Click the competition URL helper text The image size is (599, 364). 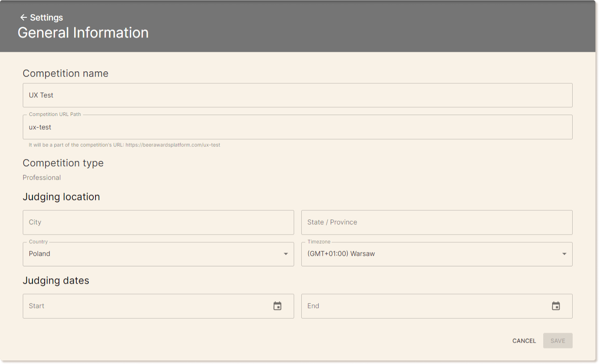tap(124, 145)
